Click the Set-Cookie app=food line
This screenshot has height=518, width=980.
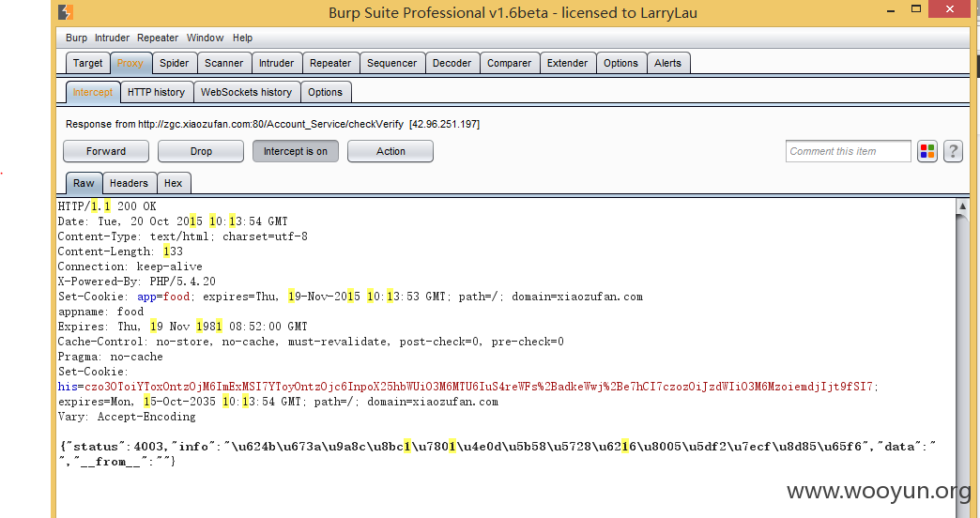coord(350,297)
